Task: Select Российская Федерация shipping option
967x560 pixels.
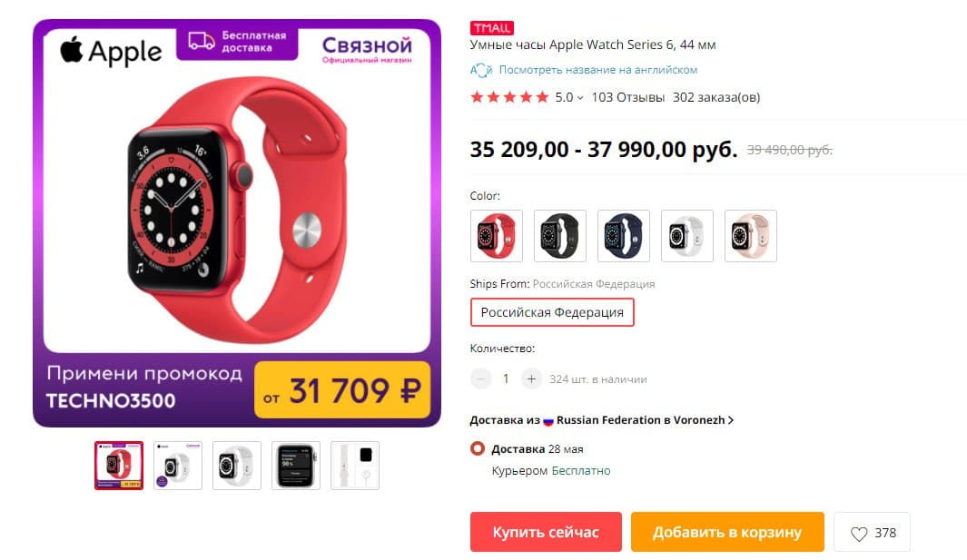Action: pos(552,312)
